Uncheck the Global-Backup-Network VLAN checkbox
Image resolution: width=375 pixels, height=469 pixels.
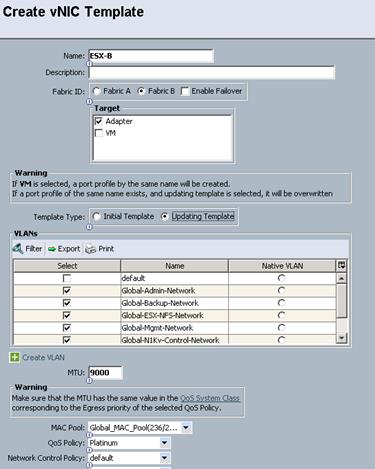67,303
